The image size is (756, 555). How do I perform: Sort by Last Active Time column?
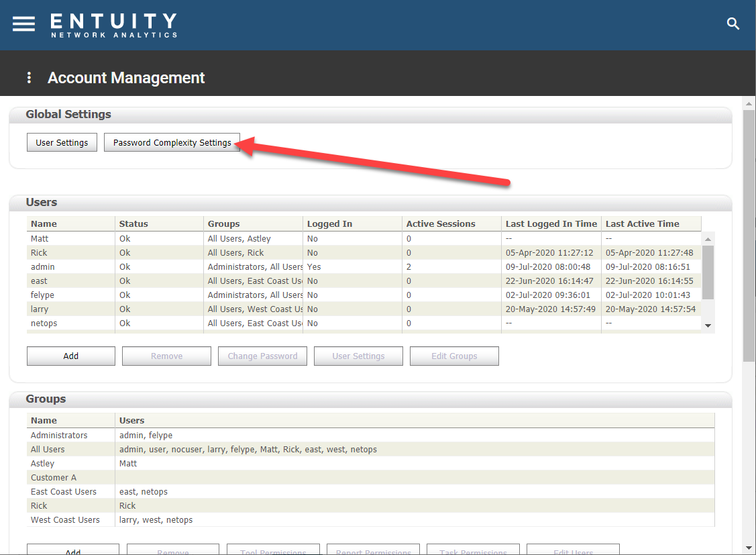(651, 223)
